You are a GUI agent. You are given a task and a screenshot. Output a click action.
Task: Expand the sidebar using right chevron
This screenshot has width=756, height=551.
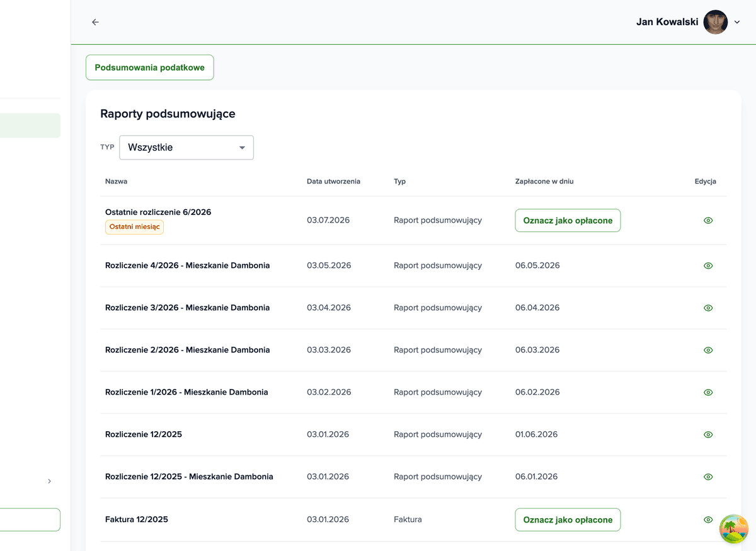click(x=50, y=481)
